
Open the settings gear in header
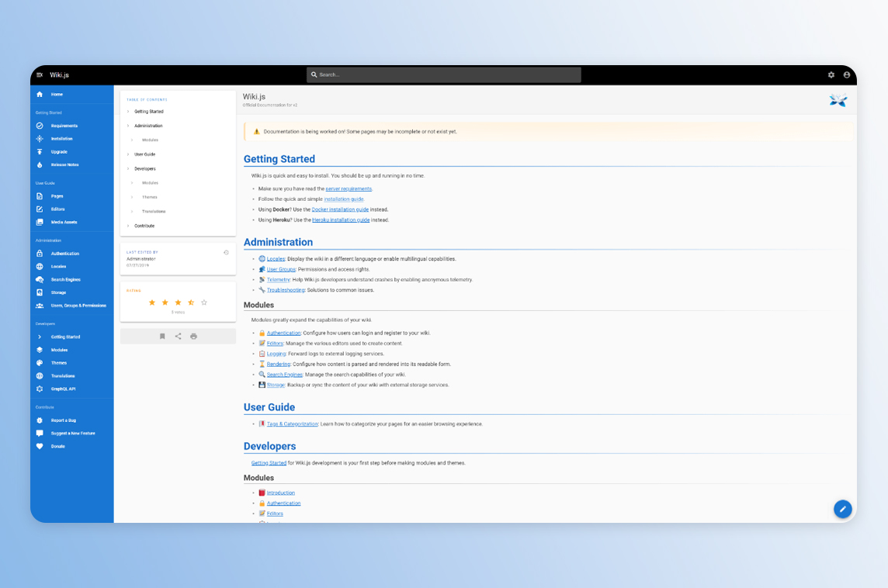(831, 75)
